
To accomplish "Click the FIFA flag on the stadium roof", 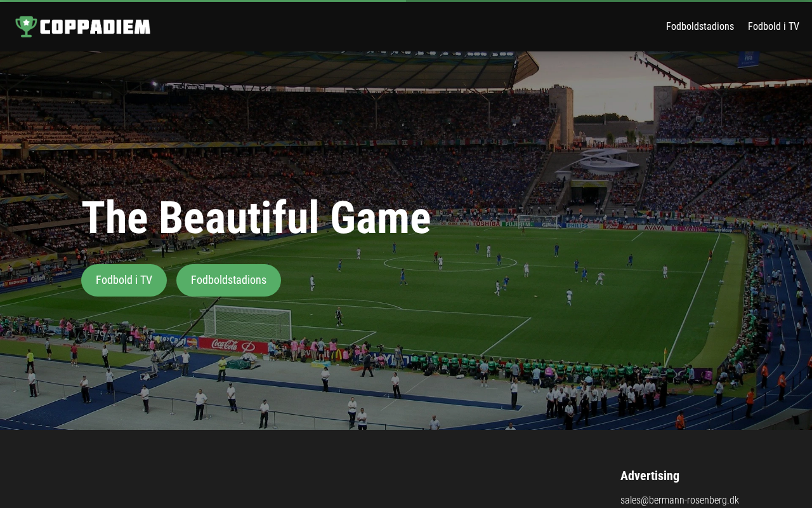I will pos(748,59).
